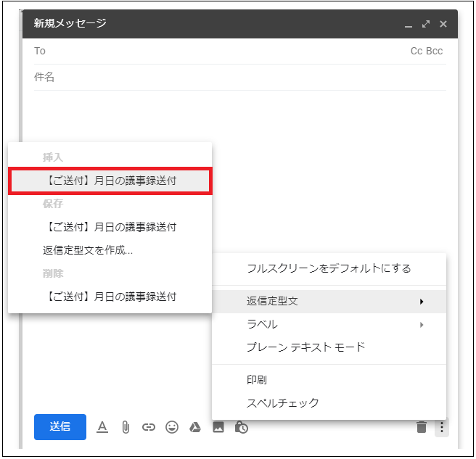This screenshot has width=476, height=459.
Task: Insert file from Google Drive icon
Action: coord(195,427)
